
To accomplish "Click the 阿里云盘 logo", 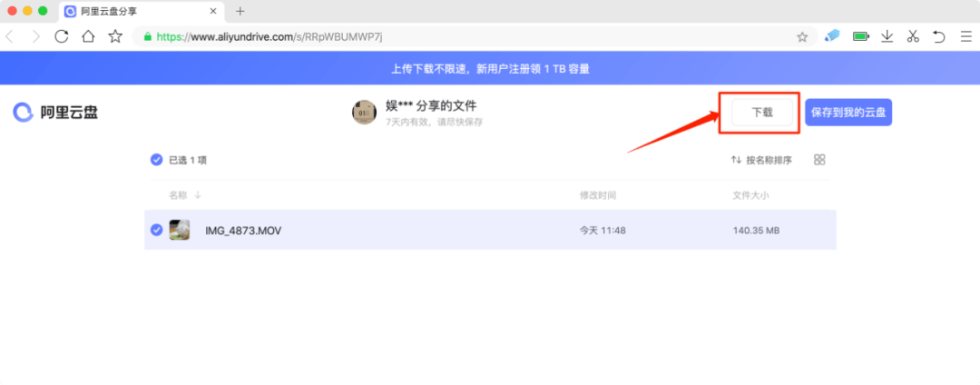I will (x=55, y=113).
